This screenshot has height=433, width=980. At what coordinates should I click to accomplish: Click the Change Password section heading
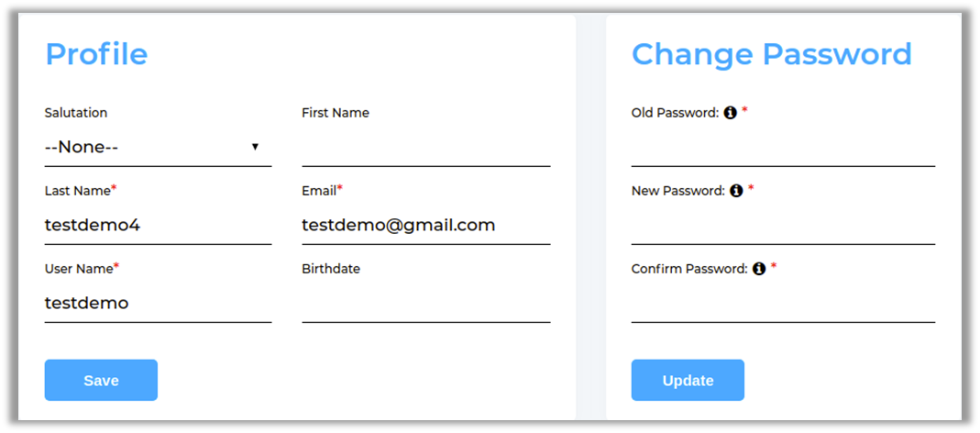coord(772,54)
